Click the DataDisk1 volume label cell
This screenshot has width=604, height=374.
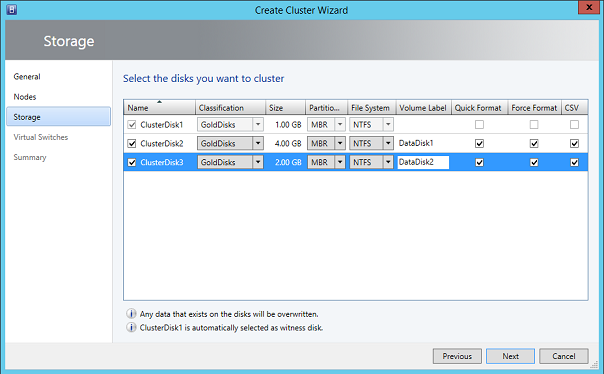coord(416,143)
